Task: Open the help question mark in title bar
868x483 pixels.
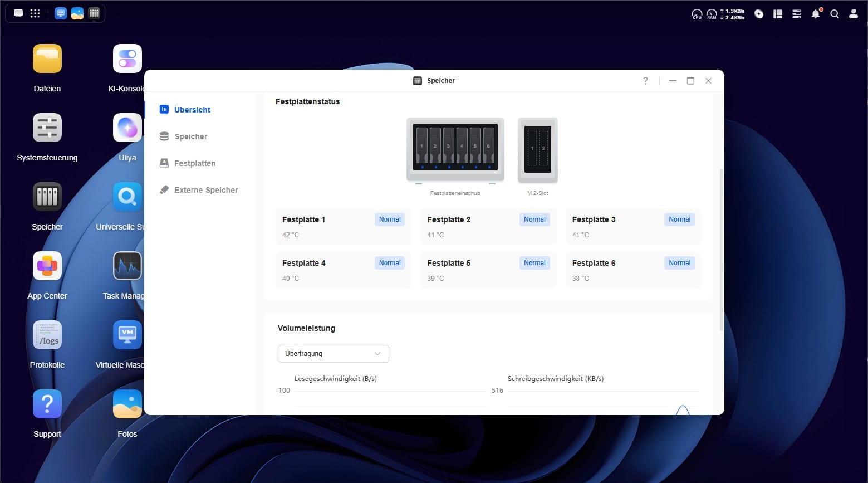Action: pyautogui.click(x=645, y=81)
